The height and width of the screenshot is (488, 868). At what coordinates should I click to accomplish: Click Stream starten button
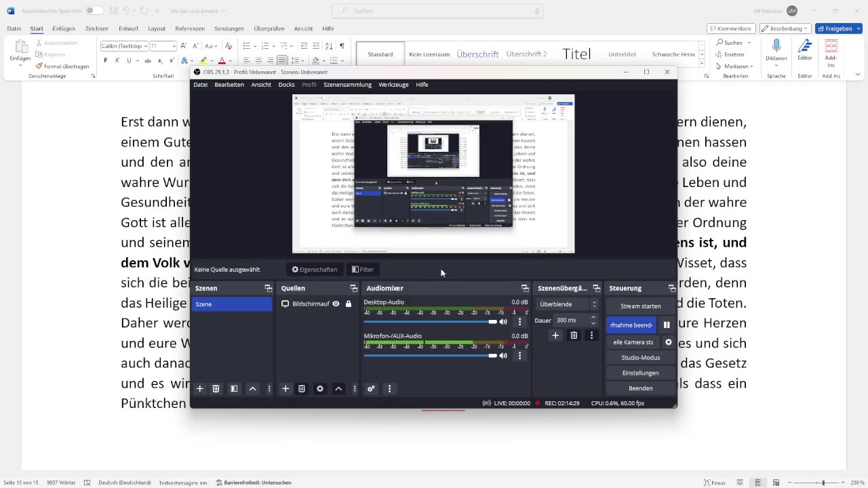click(640, 306)
